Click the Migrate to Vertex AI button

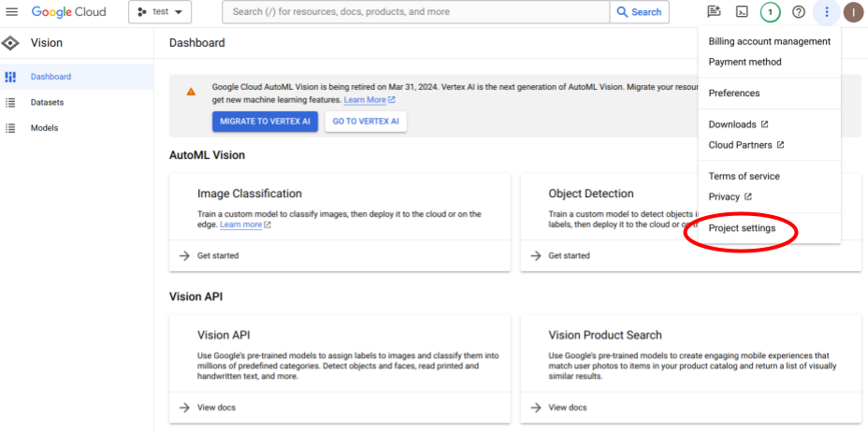tap(266, 122)
